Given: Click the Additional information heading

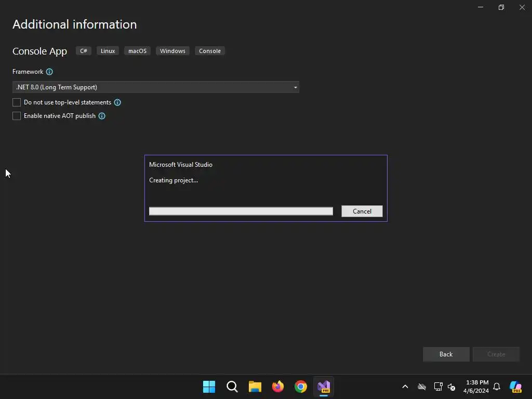Looking at the screenshot, I should [x=75, y=24].
